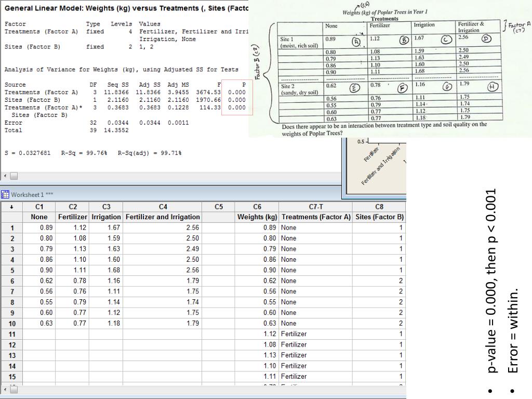Select column header C3
The width and height of the screenshot is (532, 399).
tap(106, 207)
